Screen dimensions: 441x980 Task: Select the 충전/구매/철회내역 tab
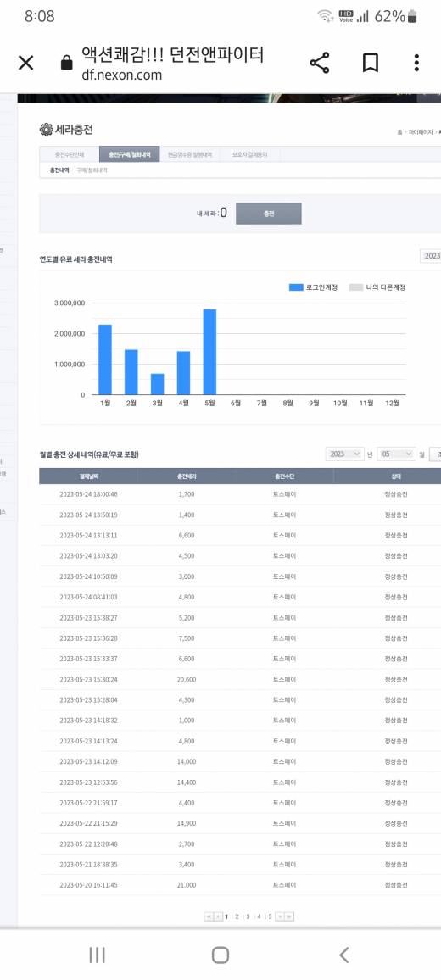(x=129, y=154)
